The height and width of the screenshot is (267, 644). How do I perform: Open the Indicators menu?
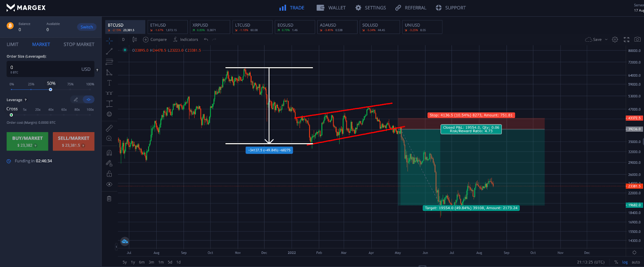pyautogui.click(x=186, y=39)
